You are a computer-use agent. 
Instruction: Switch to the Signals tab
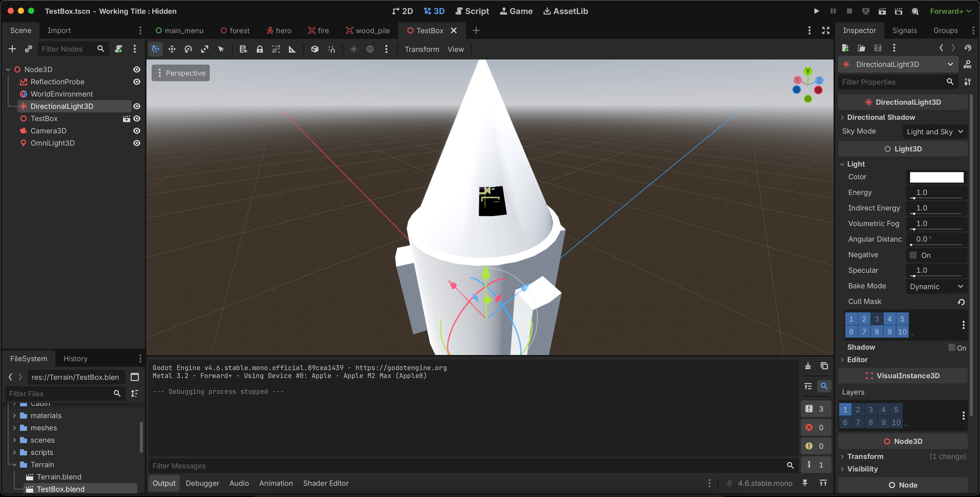point(904,31)
